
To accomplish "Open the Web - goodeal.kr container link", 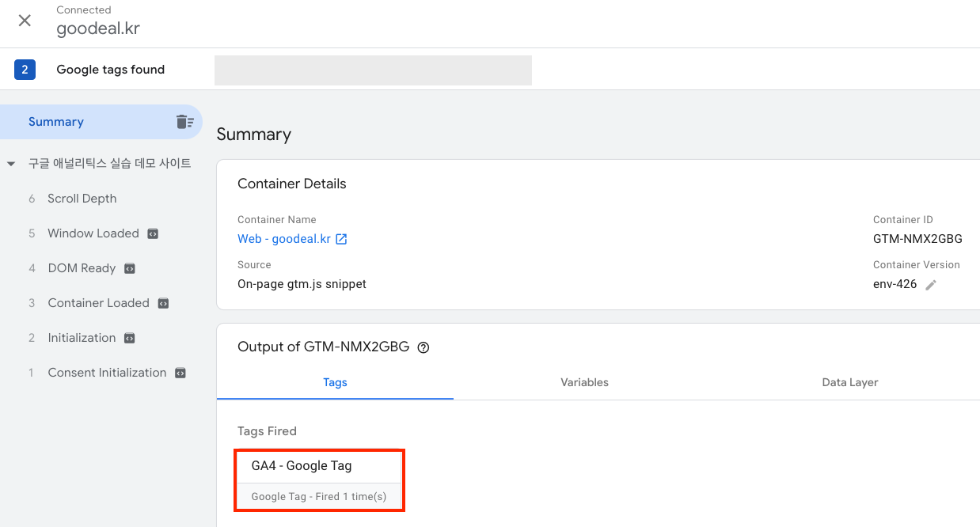I will (284, 239).
